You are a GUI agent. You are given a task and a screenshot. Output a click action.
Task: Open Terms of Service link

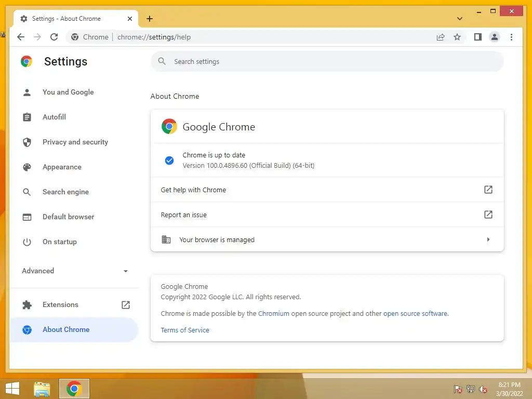185,330
